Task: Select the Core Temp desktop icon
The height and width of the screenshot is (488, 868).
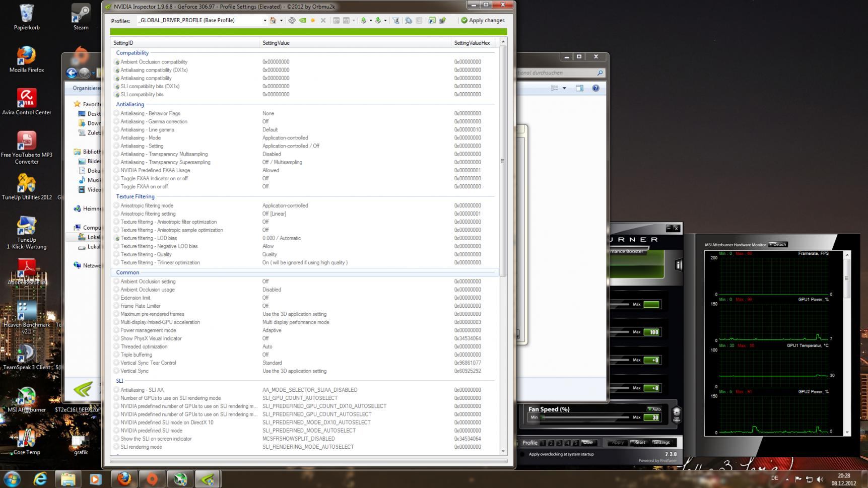Action: click(x=27, y=442)
